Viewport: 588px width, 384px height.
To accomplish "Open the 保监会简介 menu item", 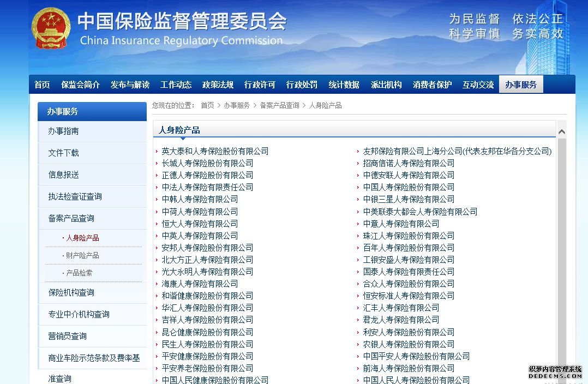I will coord(80,85).
